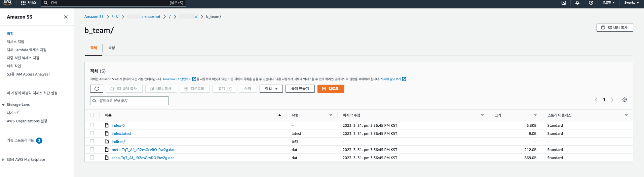This screenshot has height=177, width=644.
Task: Click the 다운로드 button
Action: (195, 89)
